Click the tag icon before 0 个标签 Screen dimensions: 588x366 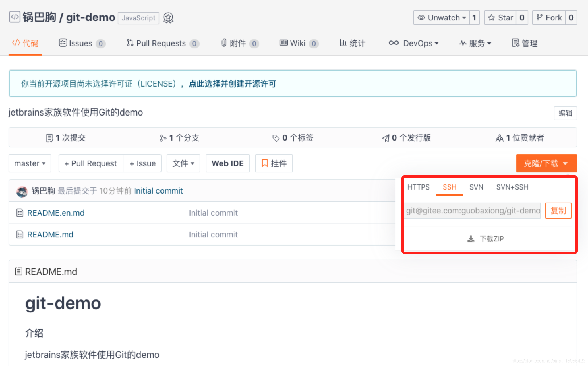tap(276, 138)
